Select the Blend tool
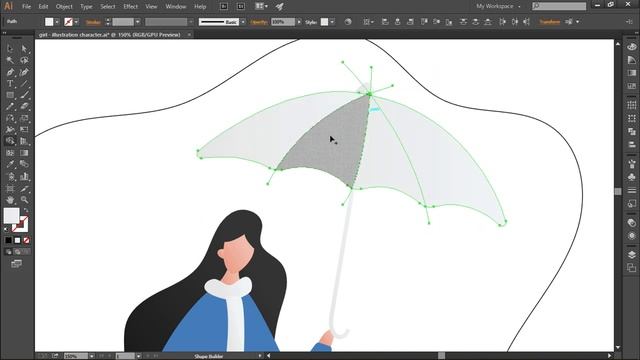 [24, 164]
